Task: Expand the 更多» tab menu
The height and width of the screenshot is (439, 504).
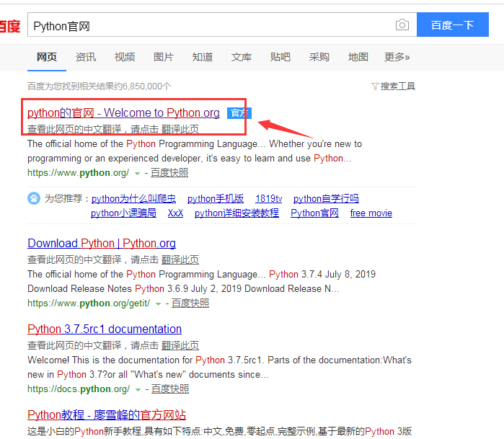Action: click(x=397, y=57)
